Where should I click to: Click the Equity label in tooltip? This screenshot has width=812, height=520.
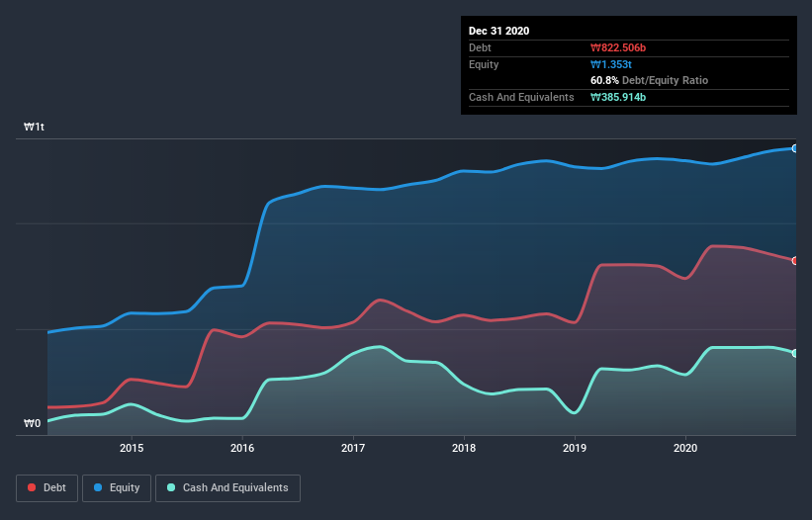coord(484,64)
